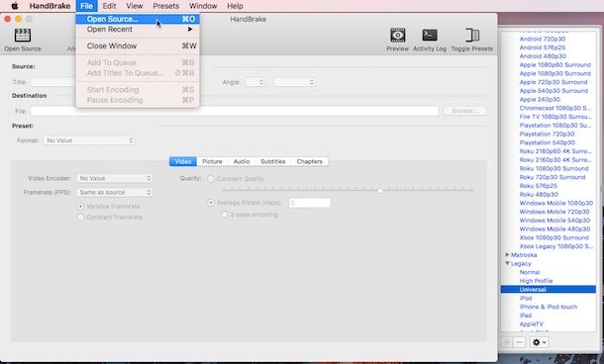Screen dimensions: 604x364
Task: Click the destination File path field
Action: coord(235,111)
